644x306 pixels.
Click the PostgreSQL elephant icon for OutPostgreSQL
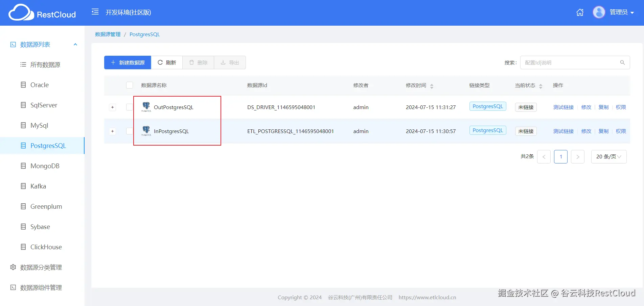[146, 107]
